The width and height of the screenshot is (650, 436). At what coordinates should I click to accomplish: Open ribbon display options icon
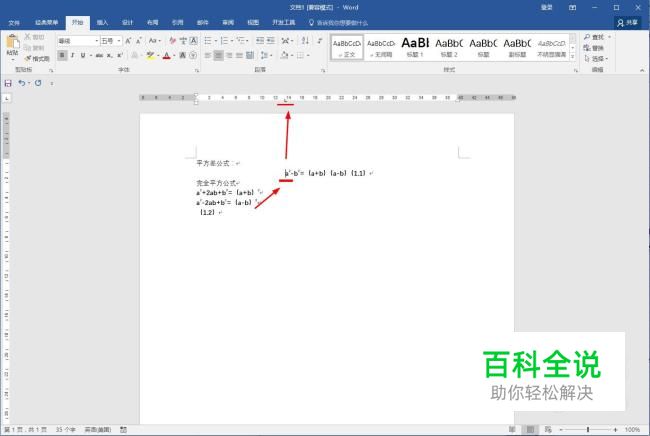coord(572,7)
